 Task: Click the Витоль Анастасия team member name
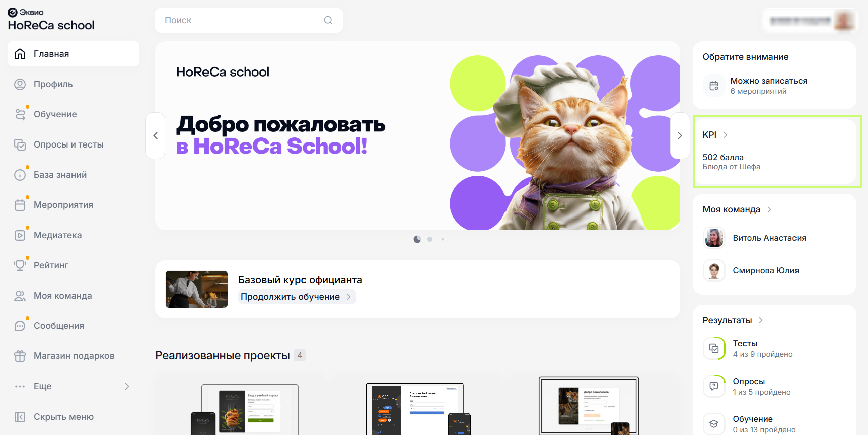(x=769, y=238)
